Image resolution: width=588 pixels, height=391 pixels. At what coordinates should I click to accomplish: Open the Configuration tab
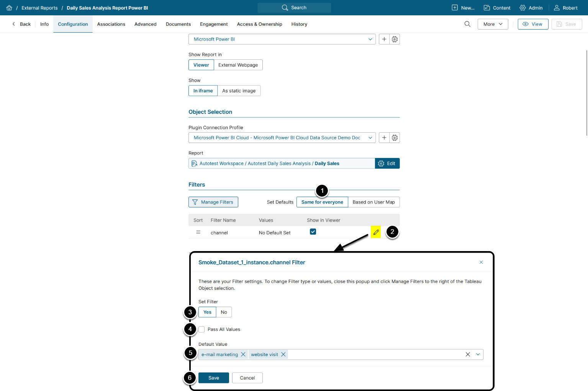pyautogui.click(x=73, y=24)
